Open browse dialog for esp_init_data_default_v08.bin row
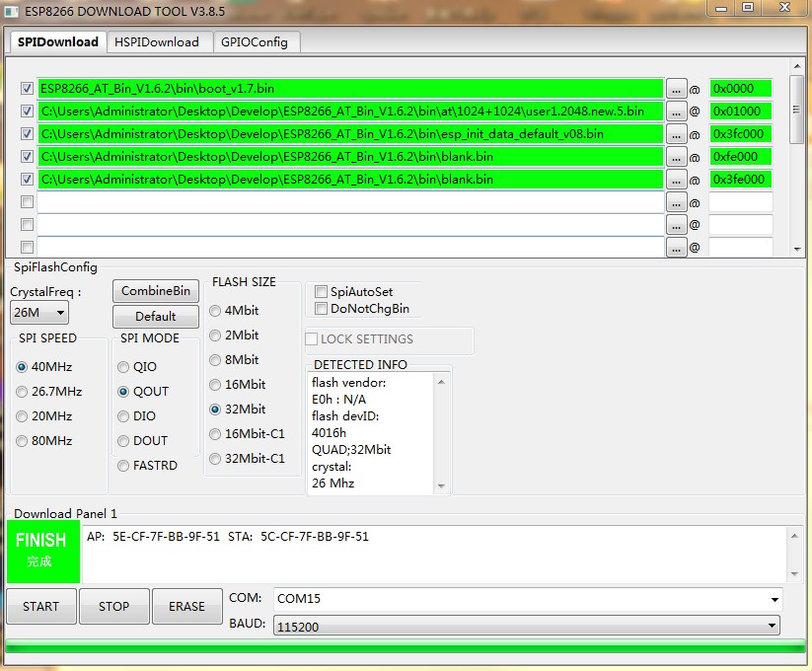Image resolution: width=812 pixels, height=671 pixels. click(676, 134)
